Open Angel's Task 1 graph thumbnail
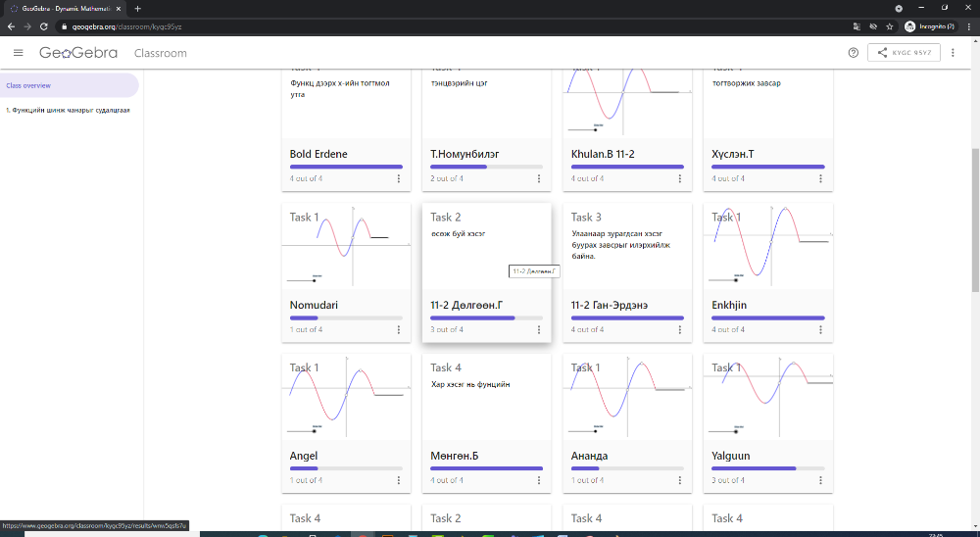 pos(346,396)
